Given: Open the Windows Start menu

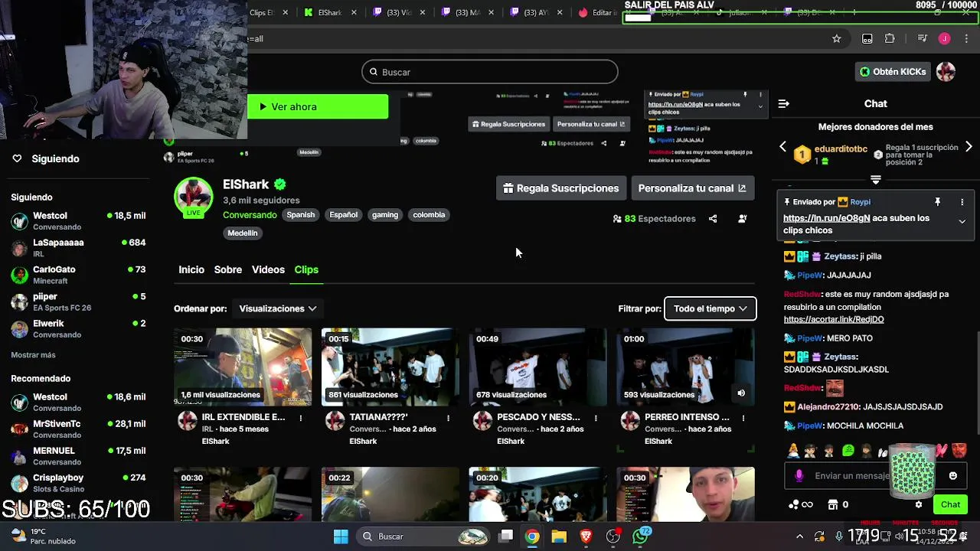Looking at the screenshot, I should (x=341, y=536).
